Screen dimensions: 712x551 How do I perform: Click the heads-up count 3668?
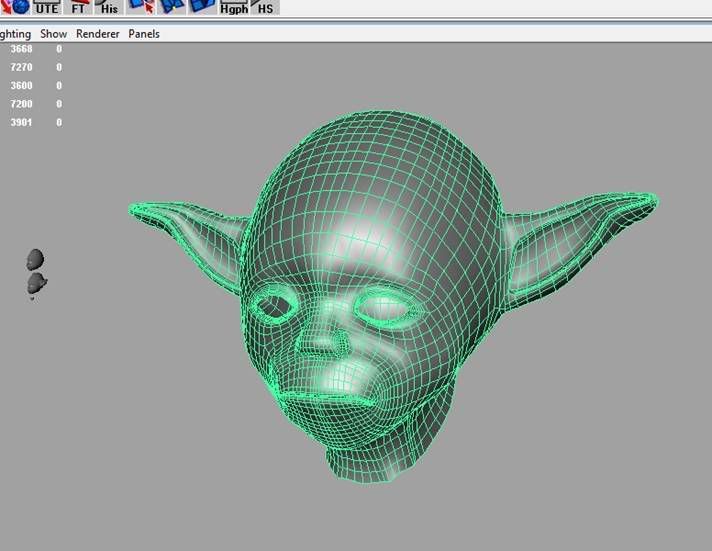point(21,49)
